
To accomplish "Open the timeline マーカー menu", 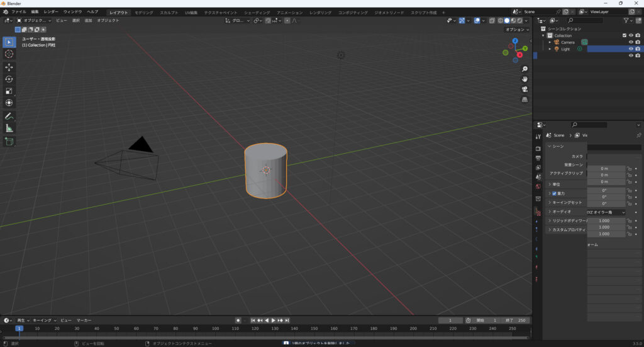I will (84, 321).
